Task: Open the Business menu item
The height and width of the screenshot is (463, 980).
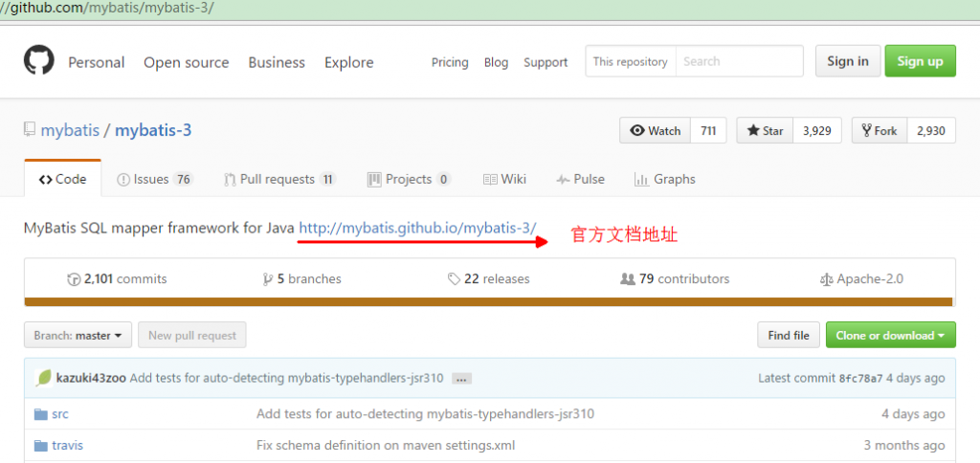Action: point(277,62)
